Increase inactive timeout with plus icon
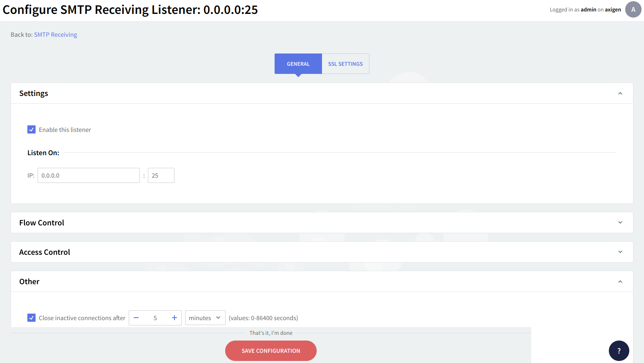Screen dimensions: 644x363 pyautogui.click(x=174, y=318)
